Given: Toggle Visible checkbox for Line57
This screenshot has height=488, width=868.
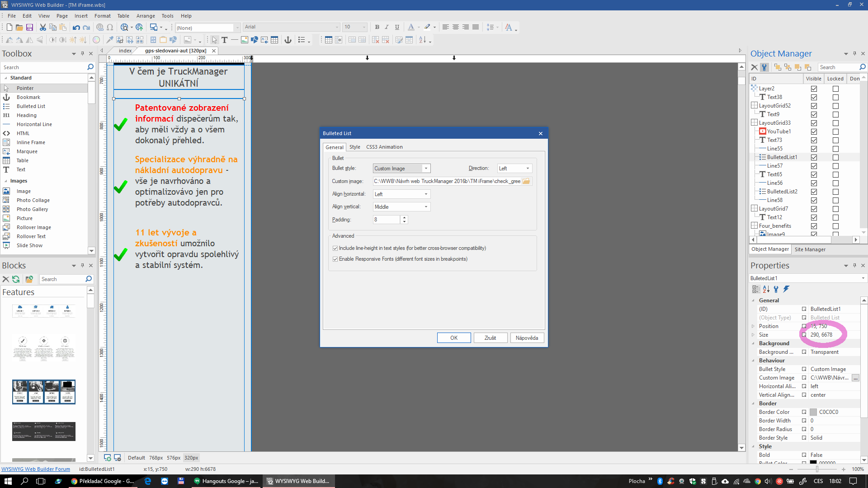Looking at the screenshot, I should [814, 166].
